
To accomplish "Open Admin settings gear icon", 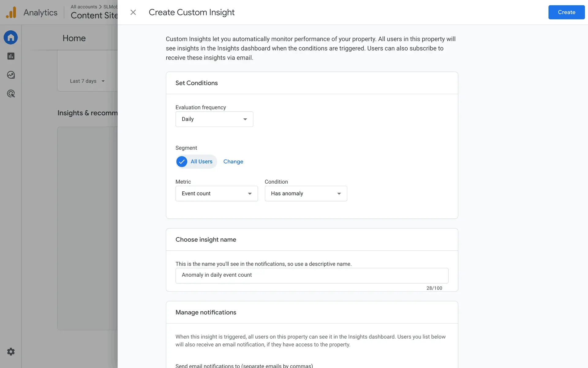I will (x=11, y=351).
